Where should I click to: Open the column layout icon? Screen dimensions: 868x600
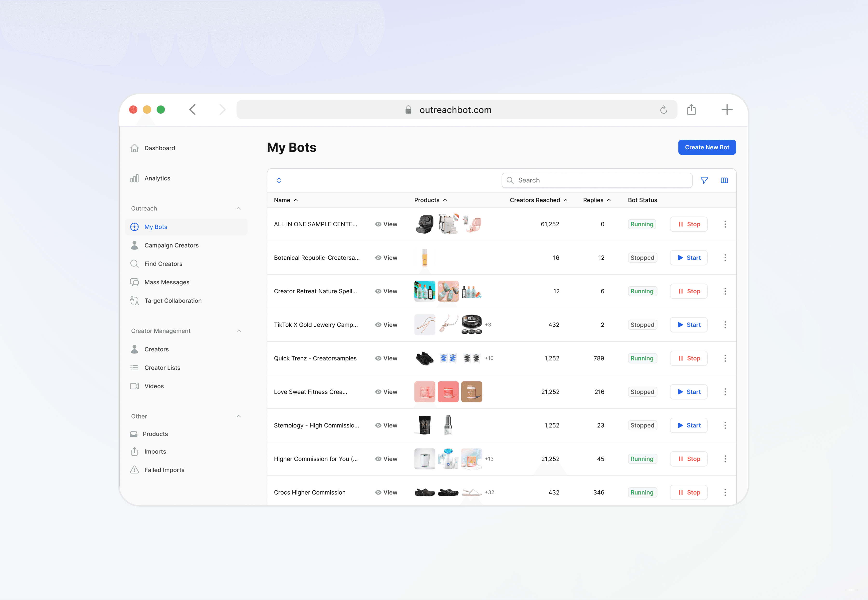point(724,180)
